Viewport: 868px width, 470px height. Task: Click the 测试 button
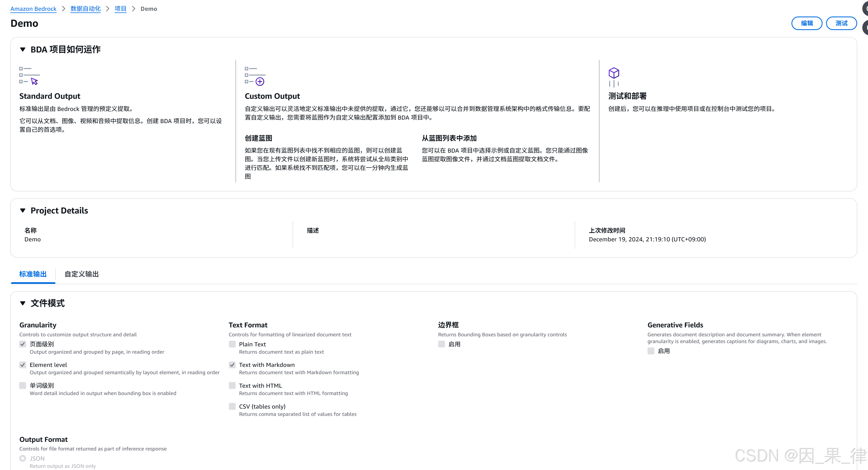pyautogui.click(x=841, y=23)
